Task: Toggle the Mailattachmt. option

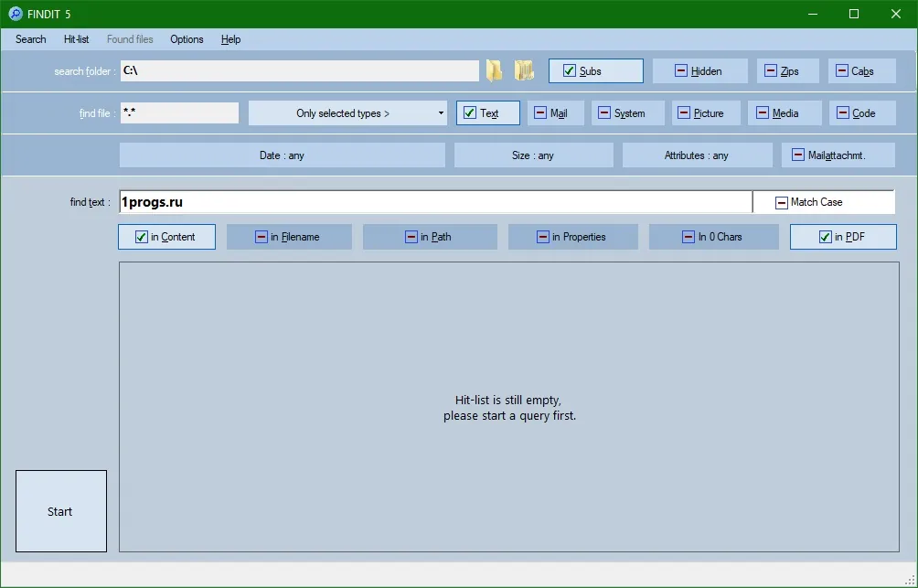Action: pos(838,155)
